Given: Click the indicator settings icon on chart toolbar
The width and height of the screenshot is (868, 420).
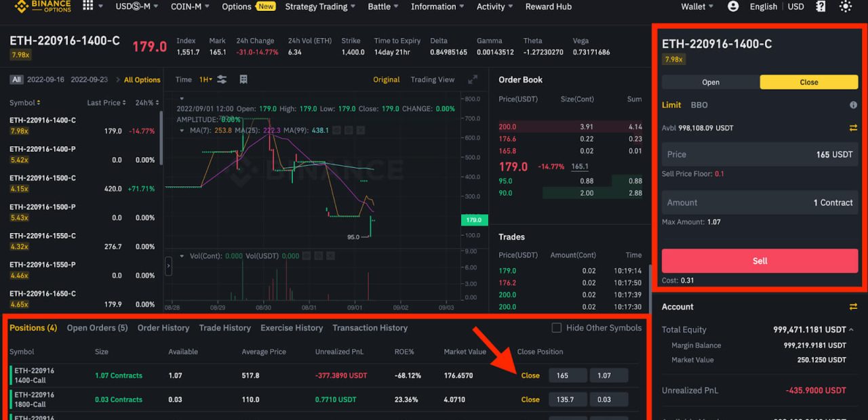Looking at the screenshot, I should 222,79.
